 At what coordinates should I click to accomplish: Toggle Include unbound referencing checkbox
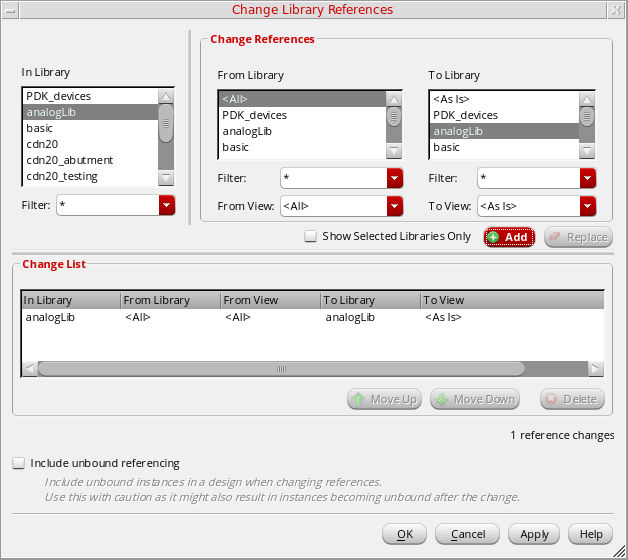pyautogui.click(x=18, y=463)
